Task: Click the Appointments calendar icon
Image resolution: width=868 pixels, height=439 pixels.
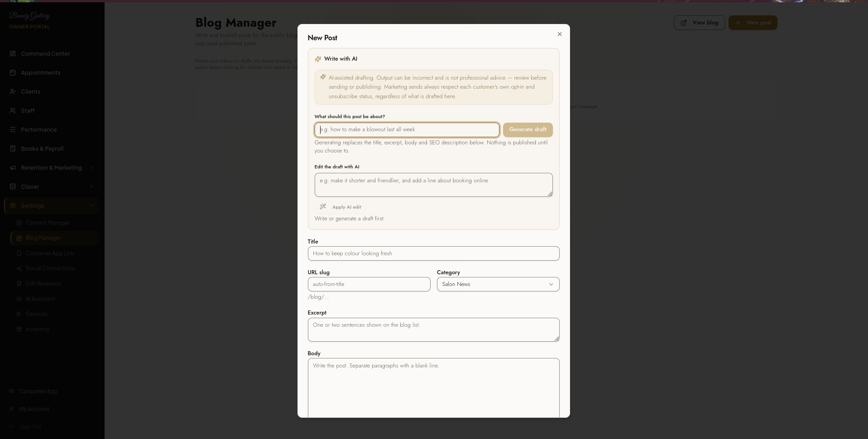Action: pyautogui.click(x=13, y=72)
